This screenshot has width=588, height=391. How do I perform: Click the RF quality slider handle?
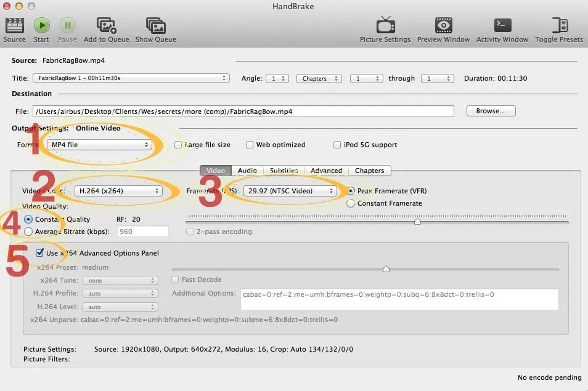(417, 221)
